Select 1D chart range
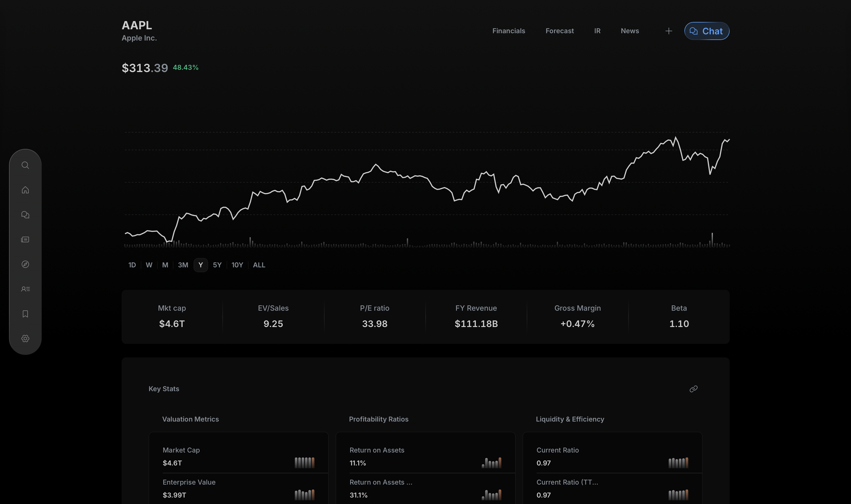This screenshot has width=851, height=504. (x=132, y=265)
